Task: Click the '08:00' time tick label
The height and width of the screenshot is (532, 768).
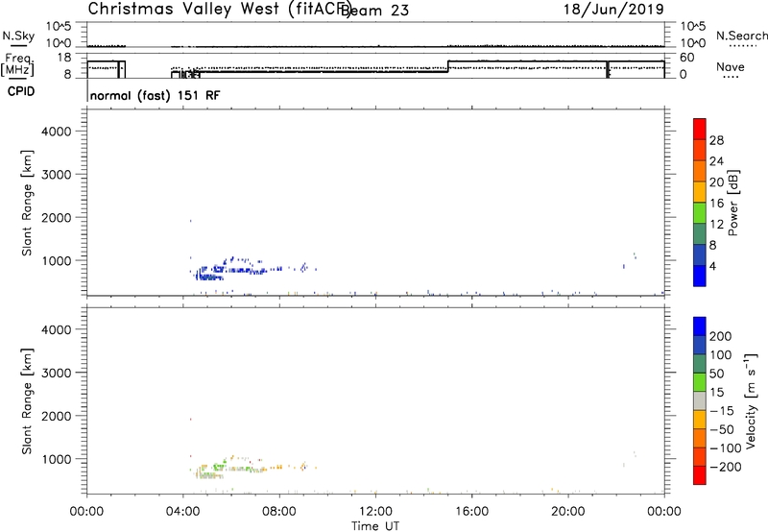Action: [x=279, y=512]
